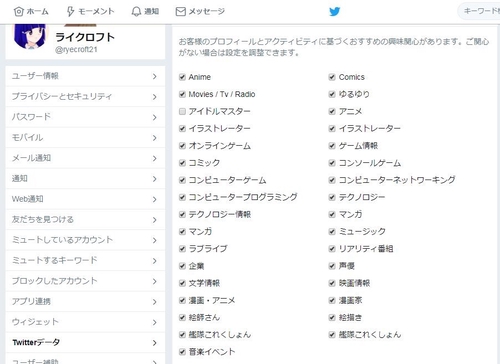Open メッセージ in the top navigation
This screenshot has height=364, width=500.
tap(200, 12)
